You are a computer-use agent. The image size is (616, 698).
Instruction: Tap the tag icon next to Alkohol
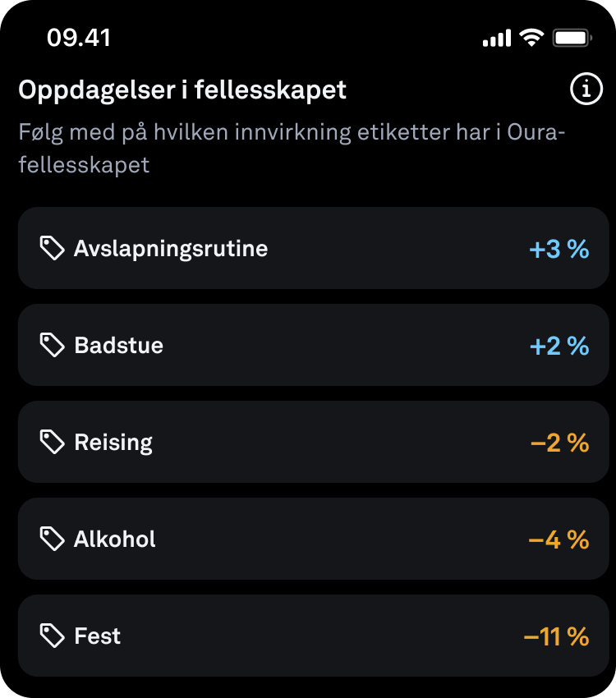click(x=52, y=539)
